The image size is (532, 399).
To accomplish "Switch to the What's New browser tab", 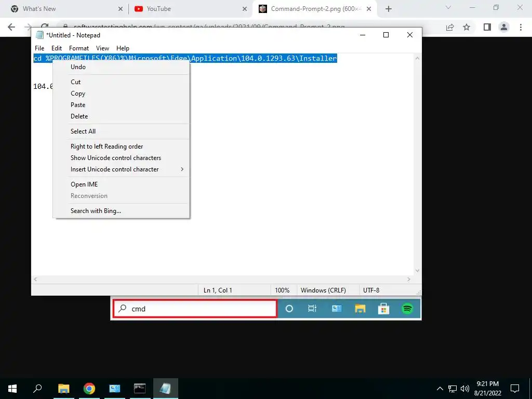I will pos(64,9).
